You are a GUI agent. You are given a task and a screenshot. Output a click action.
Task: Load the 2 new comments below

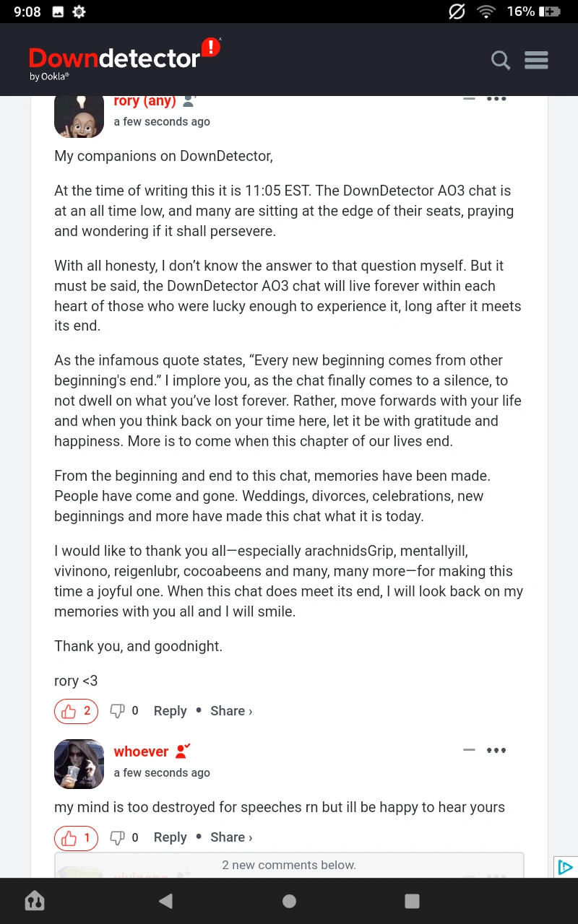pyautogui.click(x=289, y=865)
